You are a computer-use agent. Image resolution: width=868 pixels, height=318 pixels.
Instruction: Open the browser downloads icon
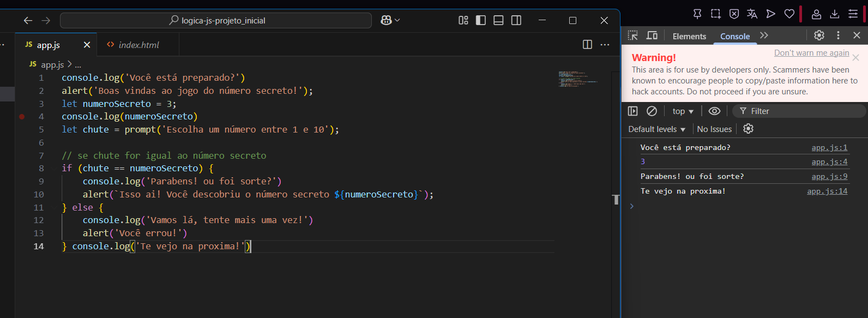tap(835, 14)
